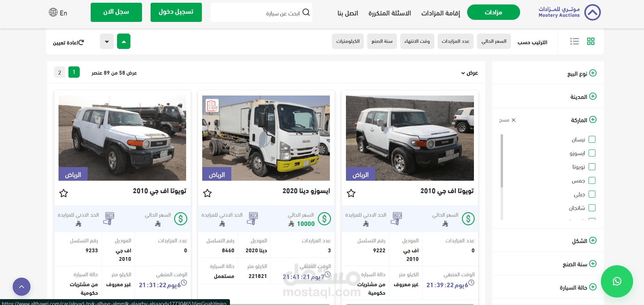The height and width of the screenshot is (305, 644).
Task: Go to page 2 of results
Action: 60,72
